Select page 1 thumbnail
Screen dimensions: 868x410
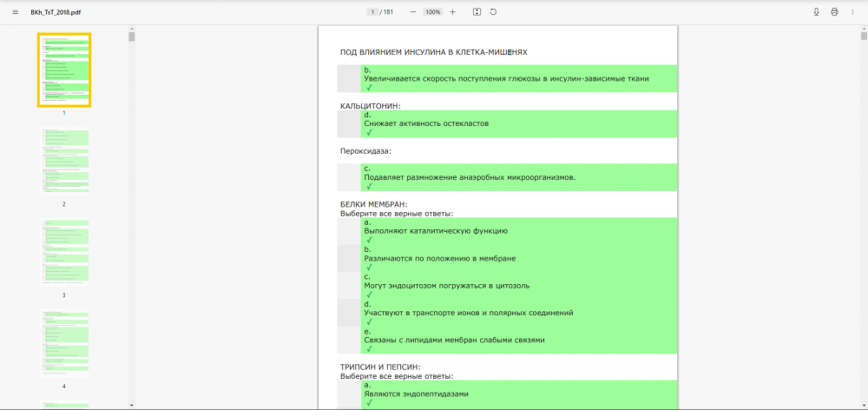click(x=64, y=69)
